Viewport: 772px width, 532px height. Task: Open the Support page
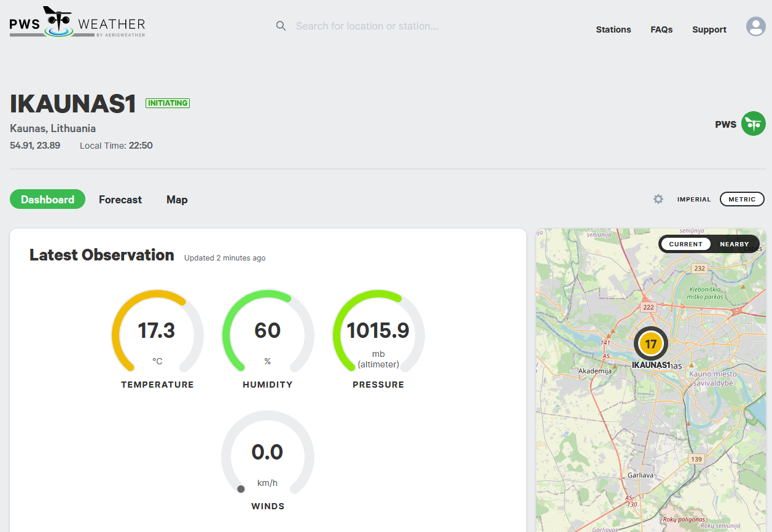pyautogui.click(x=709, y=29)
